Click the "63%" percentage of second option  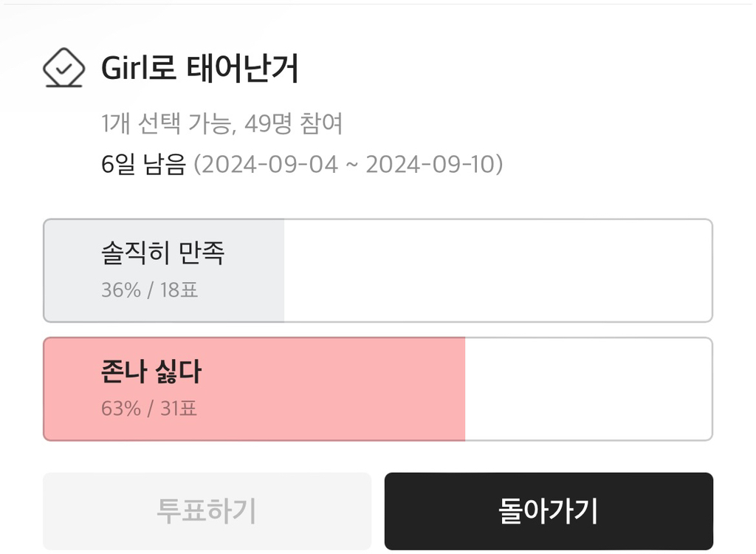click(x=120, y=408)
